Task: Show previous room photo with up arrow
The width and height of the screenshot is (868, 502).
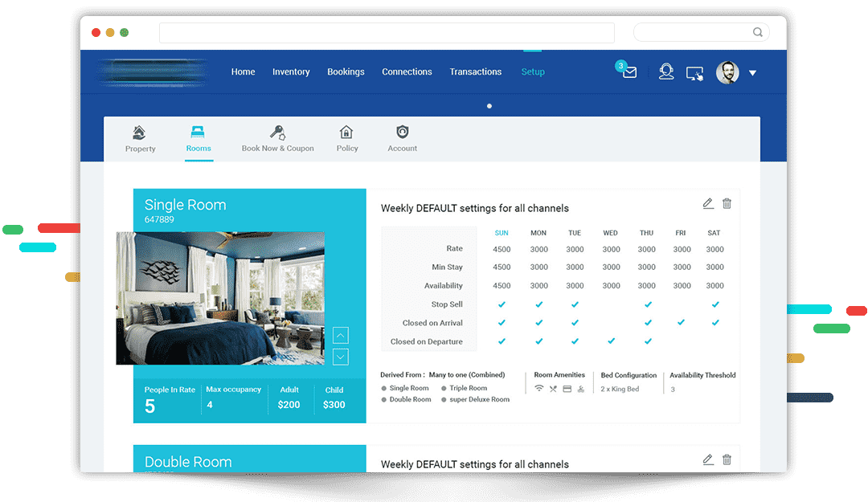Action: 341,335
